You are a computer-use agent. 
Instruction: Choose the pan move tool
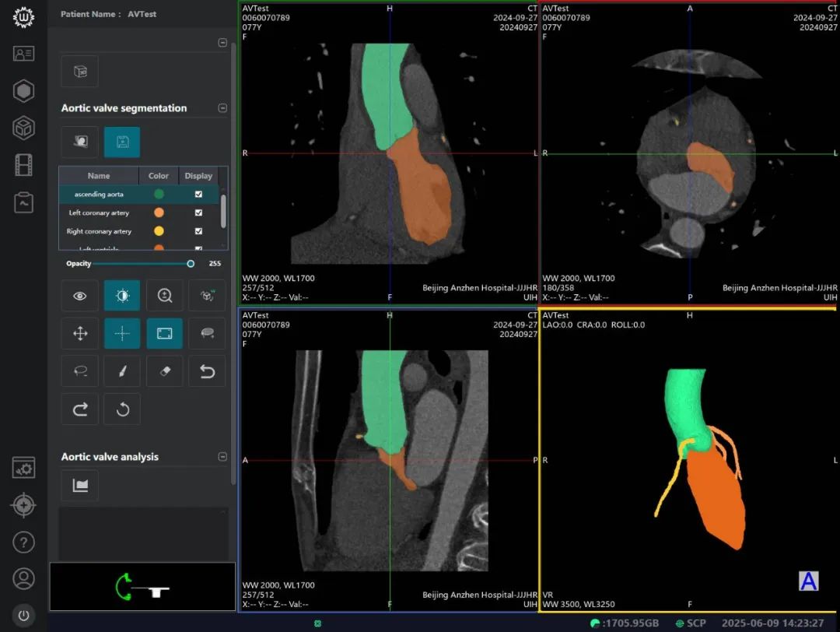tap(80, 333)
